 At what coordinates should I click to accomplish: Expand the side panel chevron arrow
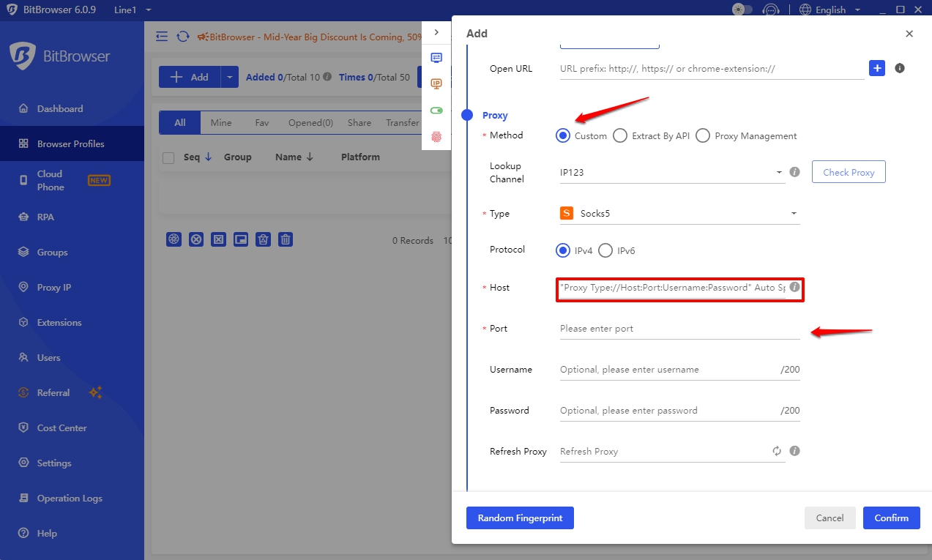436,32
